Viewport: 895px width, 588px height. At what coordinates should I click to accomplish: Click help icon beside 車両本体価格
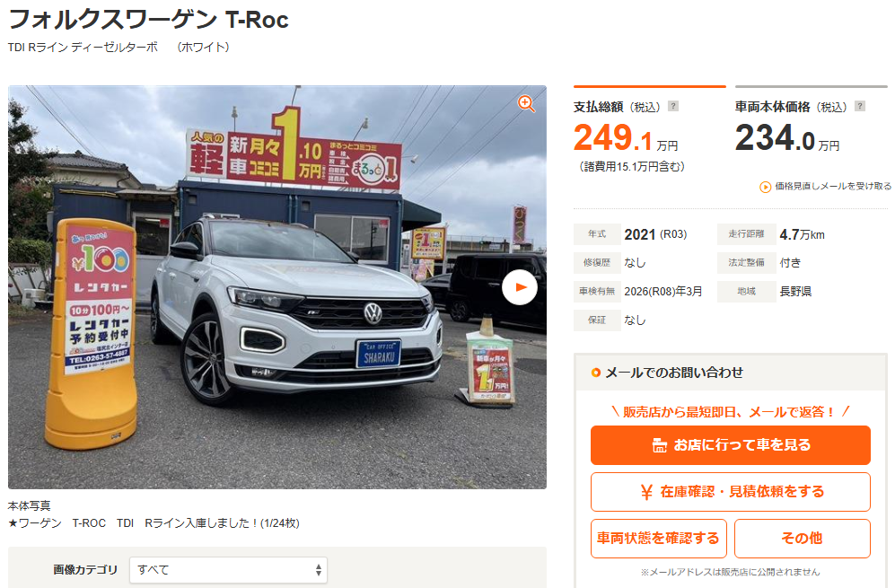click(860, 106)
